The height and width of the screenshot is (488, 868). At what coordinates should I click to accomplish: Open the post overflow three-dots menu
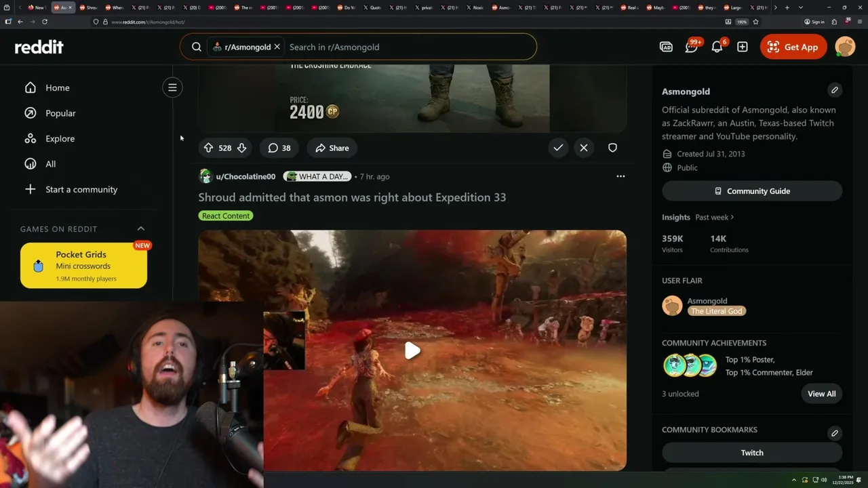620,176
